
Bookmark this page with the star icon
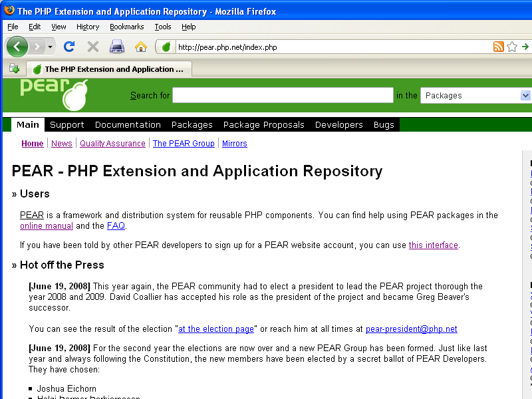pos(512,47)
